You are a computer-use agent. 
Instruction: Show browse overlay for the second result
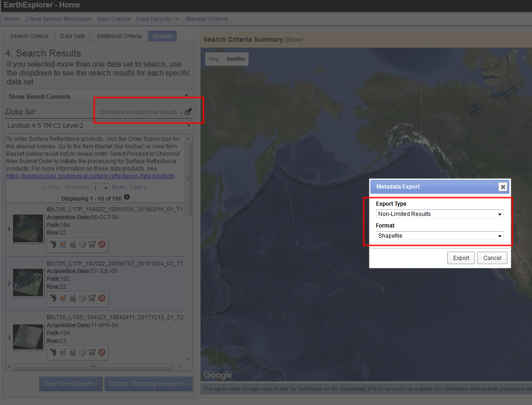point(63,298)
